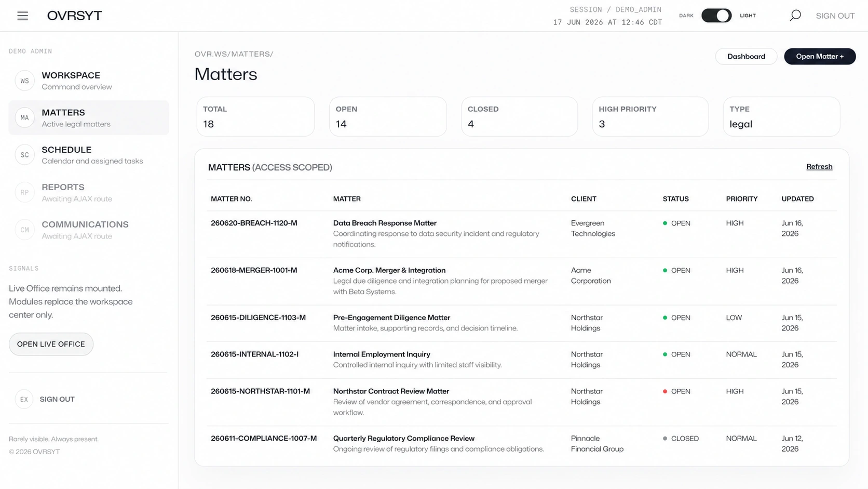
Task: Select Matters in the sidebar
Action: tap(89, 118)
